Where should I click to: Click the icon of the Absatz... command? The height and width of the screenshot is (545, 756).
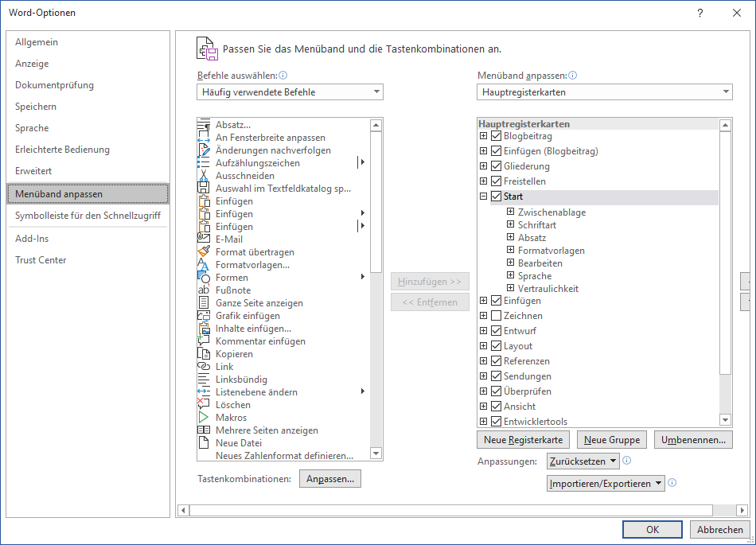tap(204, 125)
